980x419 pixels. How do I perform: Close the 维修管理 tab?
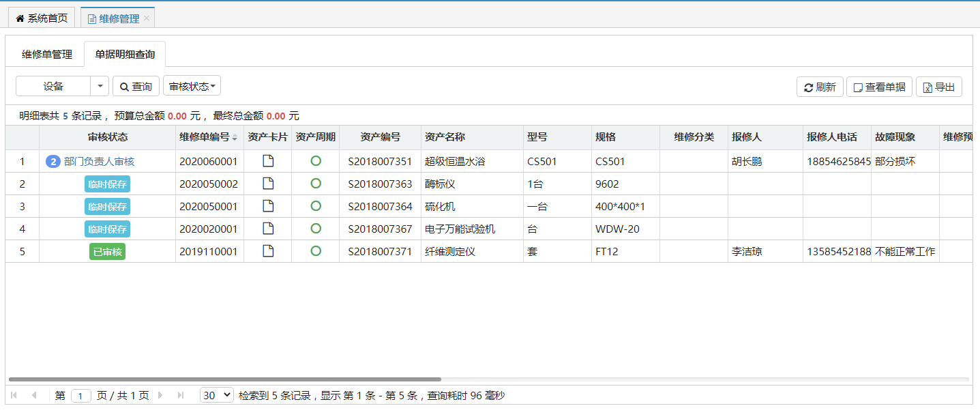point(146,18)
